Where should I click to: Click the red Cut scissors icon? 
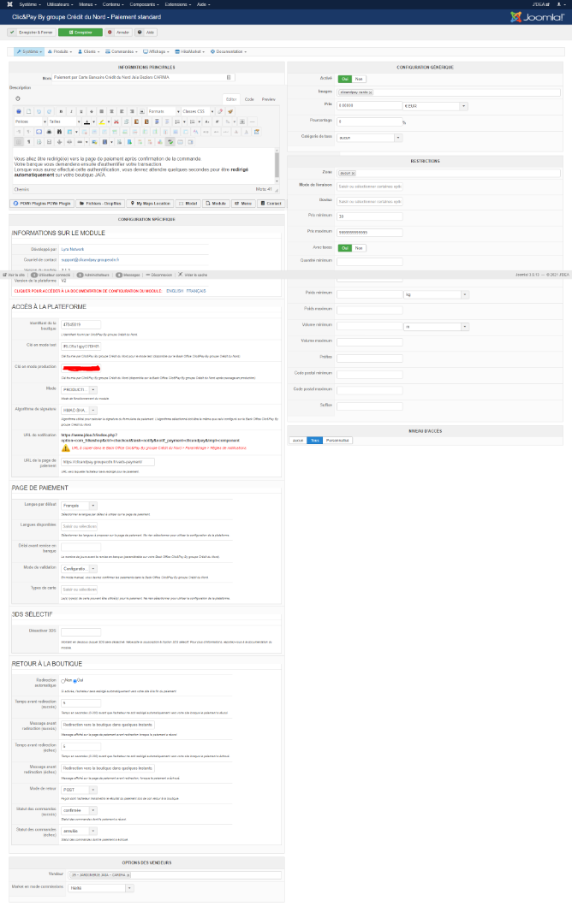pos(116,121)
